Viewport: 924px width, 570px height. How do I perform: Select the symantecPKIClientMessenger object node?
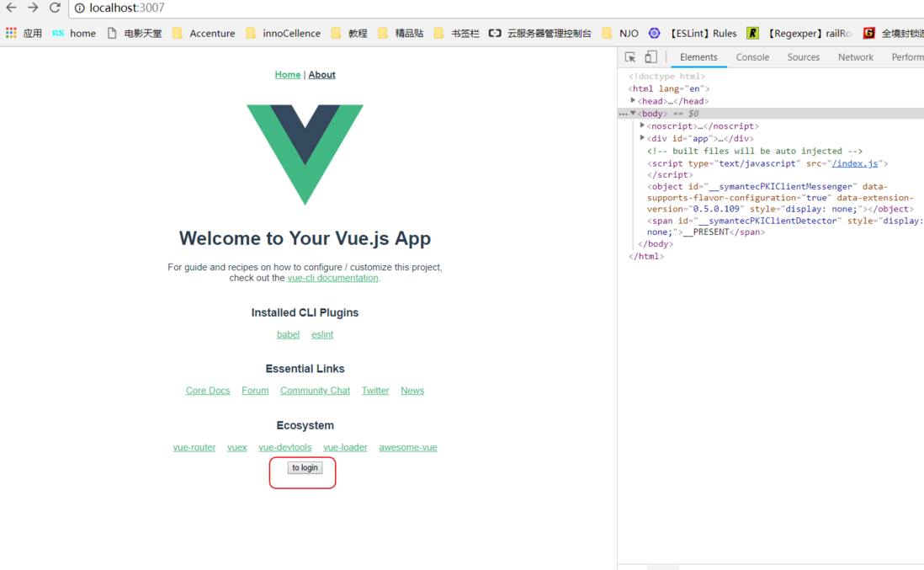click(x=780, y=198)
